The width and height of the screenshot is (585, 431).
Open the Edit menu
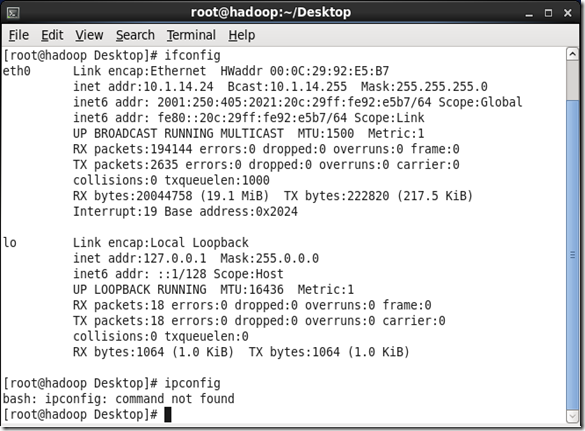[x=52, y=35]
